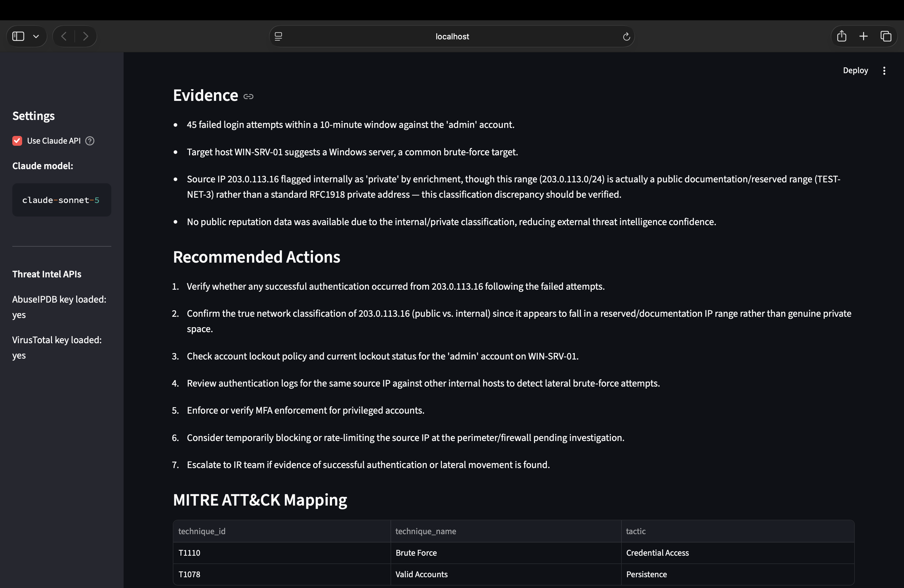Open the sidebar options chevron dropdown

[36, 37]
